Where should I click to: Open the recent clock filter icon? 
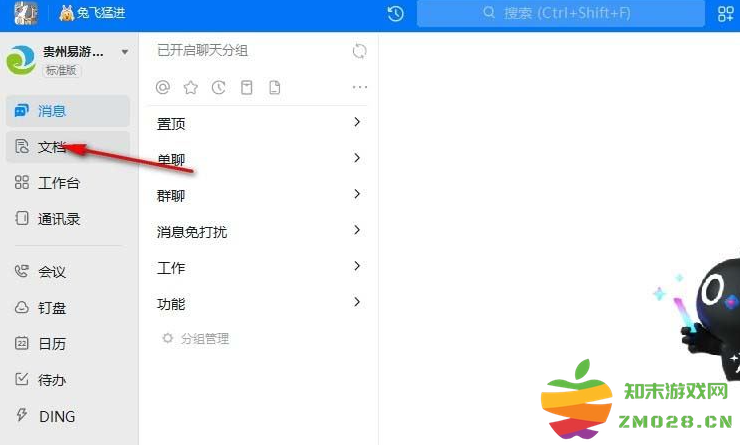pyautogui.click(x=219, y=87)
